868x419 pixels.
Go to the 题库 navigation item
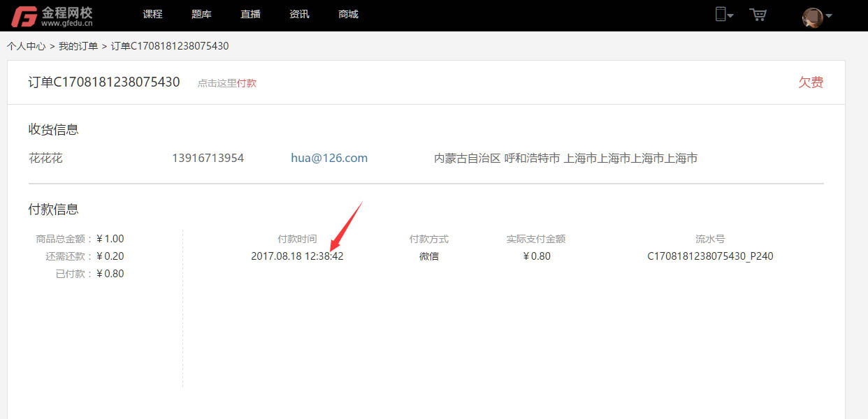[x=201, y=15]
